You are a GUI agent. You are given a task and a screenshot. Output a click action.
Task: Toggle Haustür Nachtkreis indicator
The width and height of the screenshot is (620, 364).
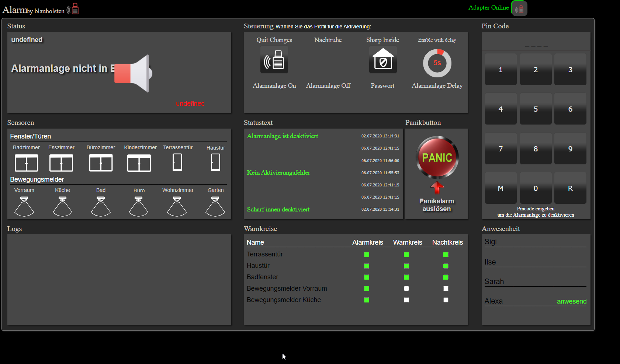pyautogui.click(x=446, y=266)
